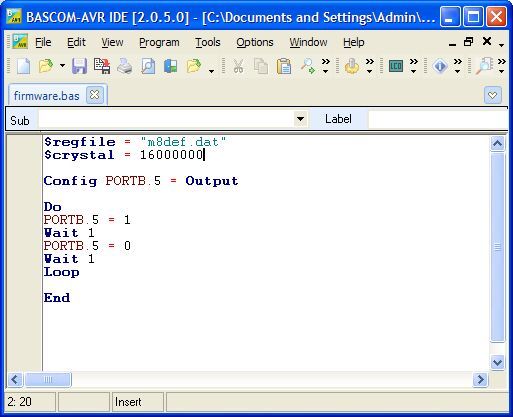Expand overflow chevron after the chip icon
The width and height of the screenshot is (513, 417).
click(369, 66)
